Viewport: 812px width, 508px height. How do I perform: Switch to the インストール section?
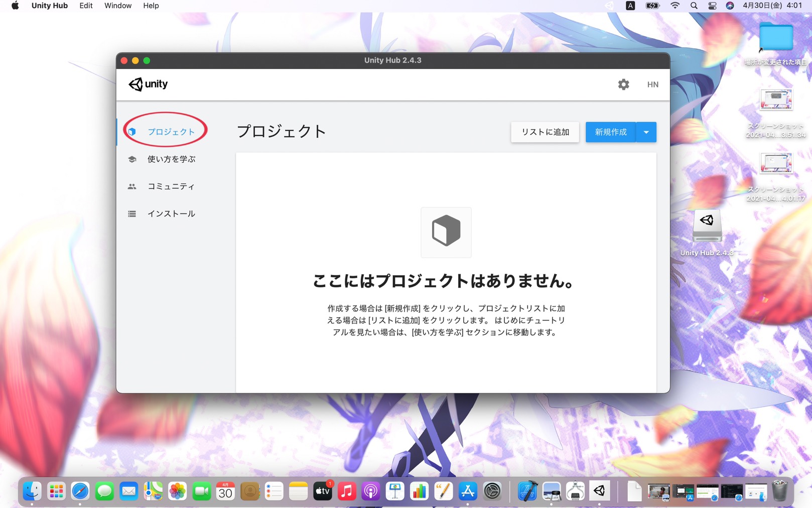pos(171,214)
